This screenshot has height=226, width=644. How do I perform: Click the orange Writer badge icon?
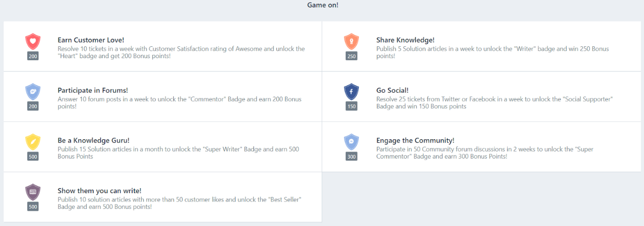[351, 41]
